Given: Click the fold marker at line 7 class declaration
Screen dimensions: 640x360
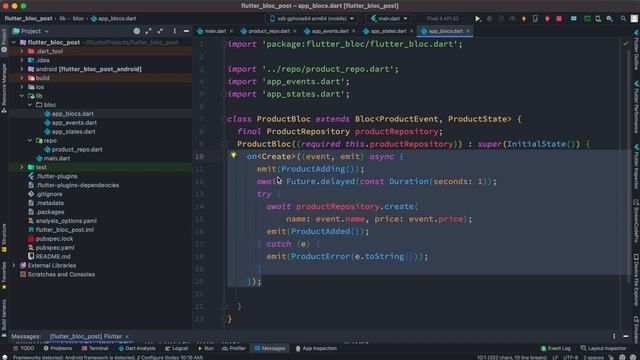Looking at the screenshot, I should pos(224,119).
